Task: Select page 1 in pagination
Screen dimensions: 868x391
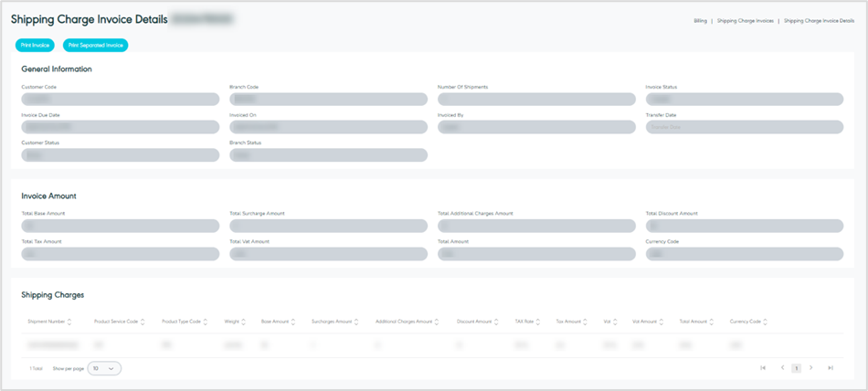Action: pos(796,368)
